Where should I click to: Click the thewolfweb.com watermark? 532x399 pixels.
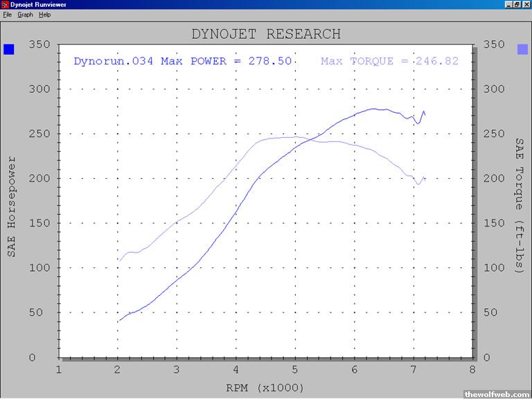click(x=497, y=393)
